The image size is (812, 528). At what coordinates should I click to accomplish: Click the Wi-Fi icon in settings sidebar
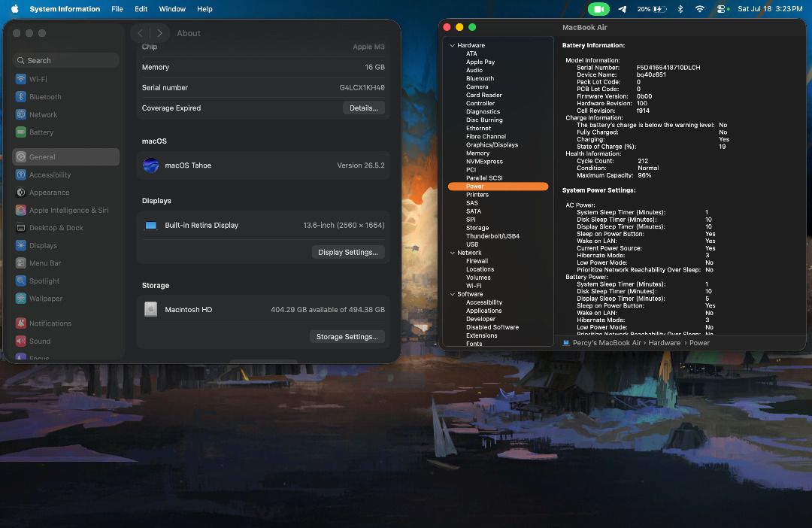21,79
